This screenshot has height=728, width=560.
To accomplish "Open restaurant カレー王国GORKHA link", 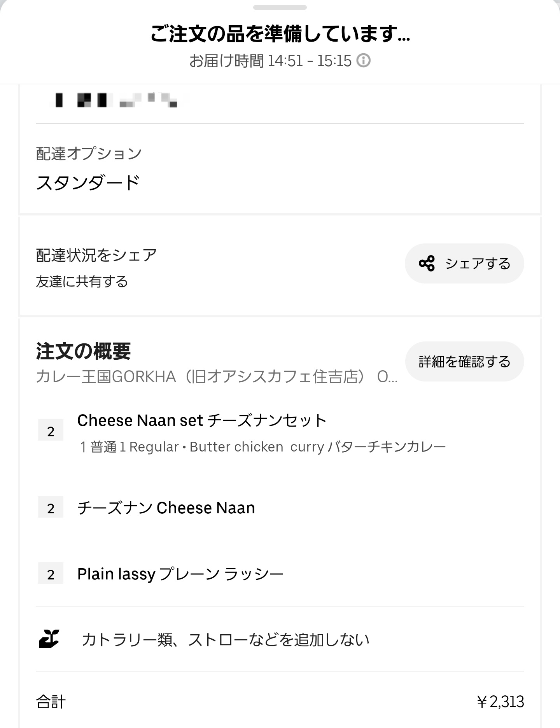I will tap(216, 377).
